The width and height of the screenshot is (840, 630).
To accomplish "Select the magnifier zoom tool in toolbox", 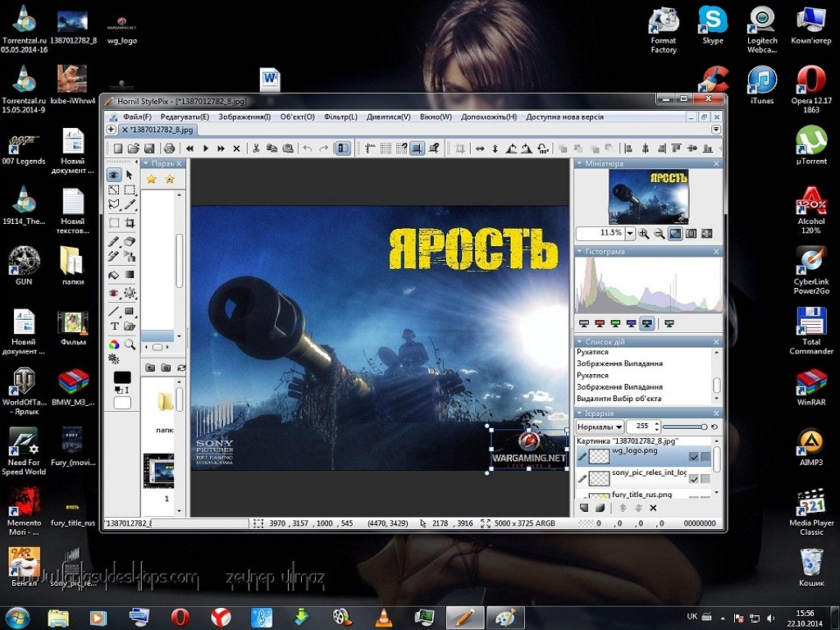I will coord(129,345).
